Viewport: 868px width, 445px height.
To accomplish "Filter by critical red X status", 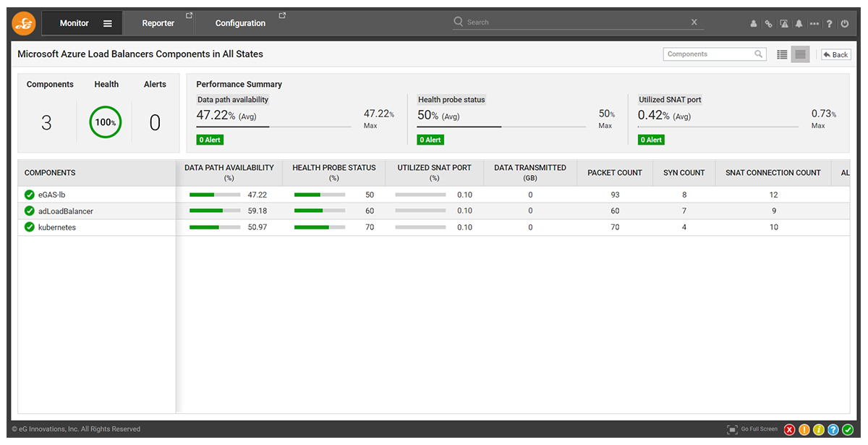I will (789, 430).
